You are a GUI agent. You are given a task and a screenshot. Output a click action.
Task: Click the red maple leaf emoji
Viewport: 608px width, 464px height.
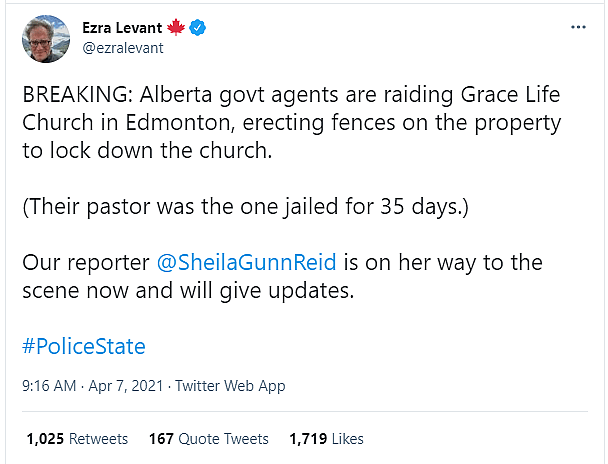[176, 28]
